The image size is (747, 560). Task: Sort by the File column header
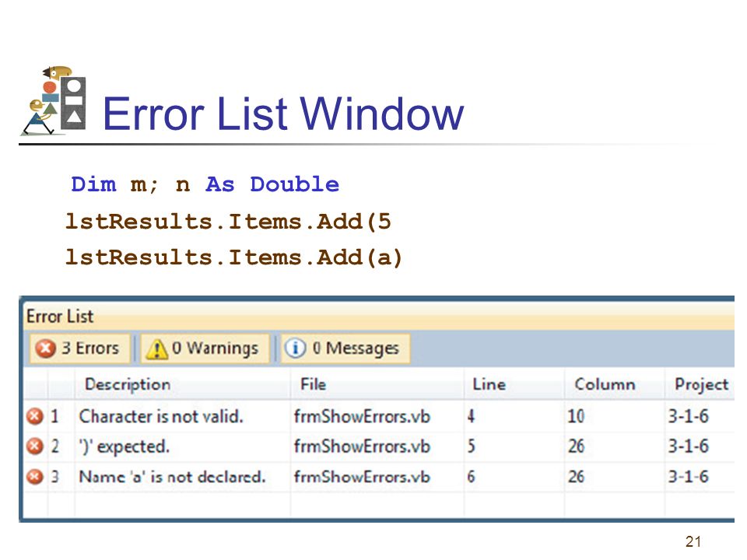[x=377, y=384]
